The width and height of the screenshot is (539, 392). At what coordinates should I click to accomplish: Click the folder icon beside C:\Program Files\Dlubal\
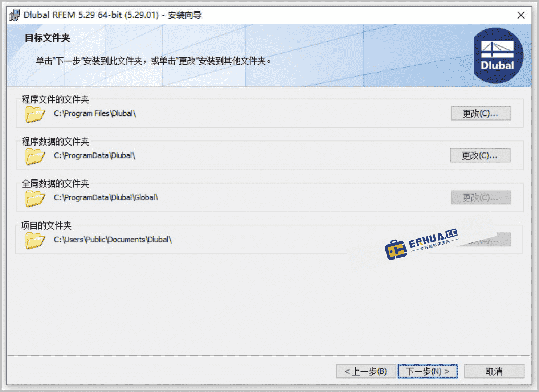[35, 114]
